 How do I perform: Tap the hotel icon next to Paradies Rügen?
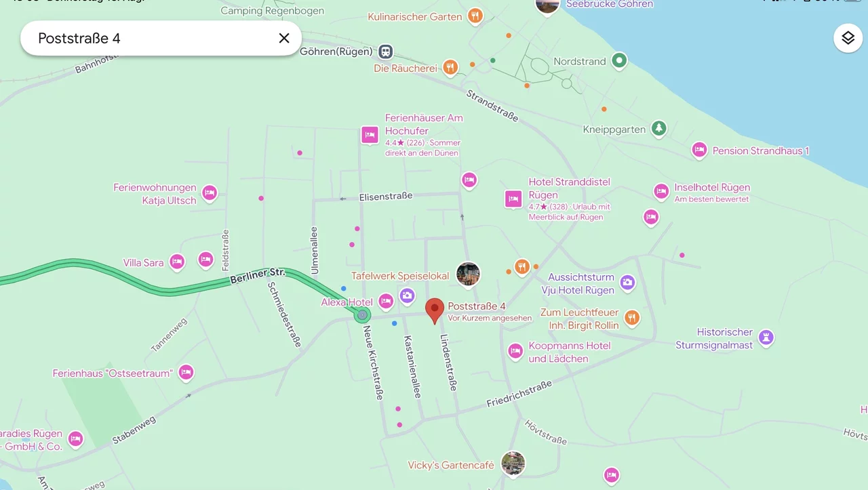(75, 439)
